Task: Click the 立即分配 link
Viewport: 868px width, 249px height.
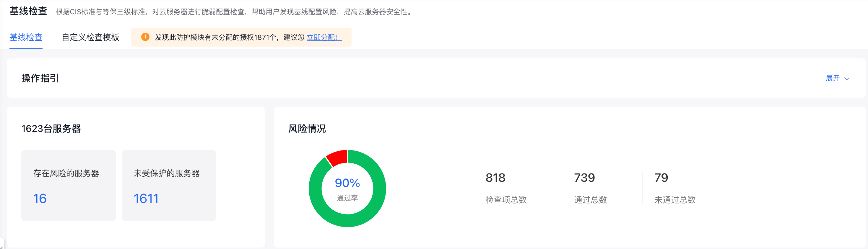Action: [324, 37]
